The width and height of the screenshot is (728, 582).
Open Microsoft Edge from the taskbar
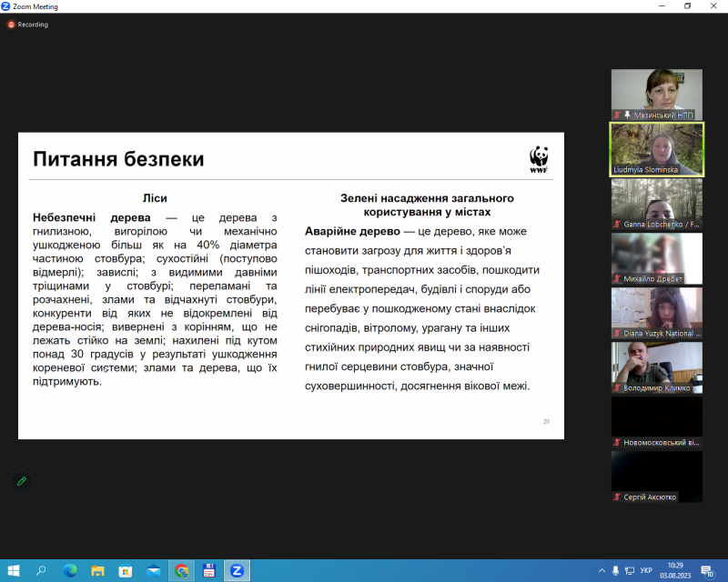[70, 570]
